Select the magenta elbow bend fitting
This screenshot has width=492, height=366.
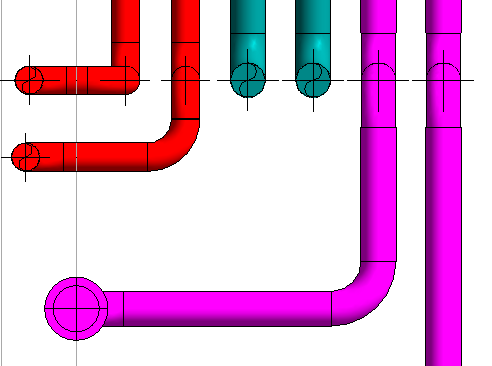point(364,293)
